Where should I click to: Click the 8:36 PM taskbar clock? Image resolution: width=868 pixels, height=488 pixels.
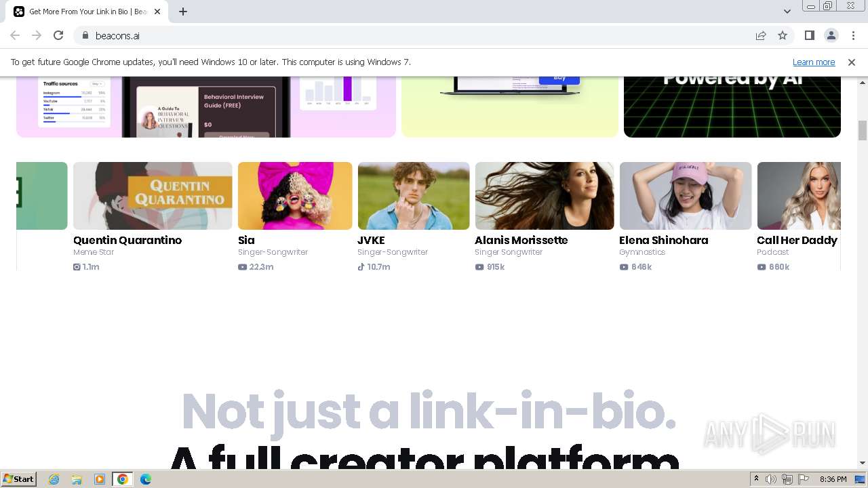click(833, 479)
